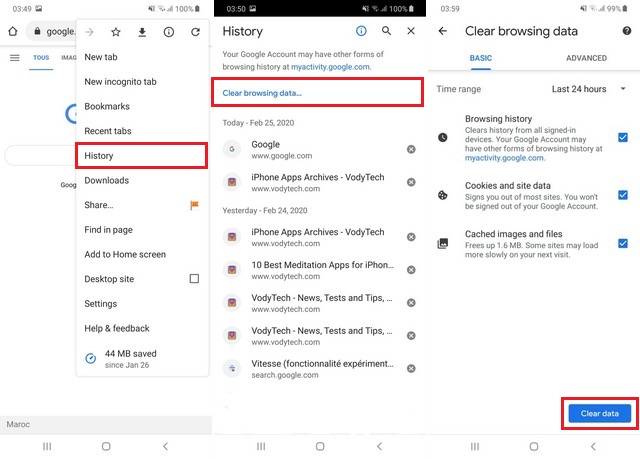Search history with the magnifier icon
640x459 pixels.
[386, 31]
